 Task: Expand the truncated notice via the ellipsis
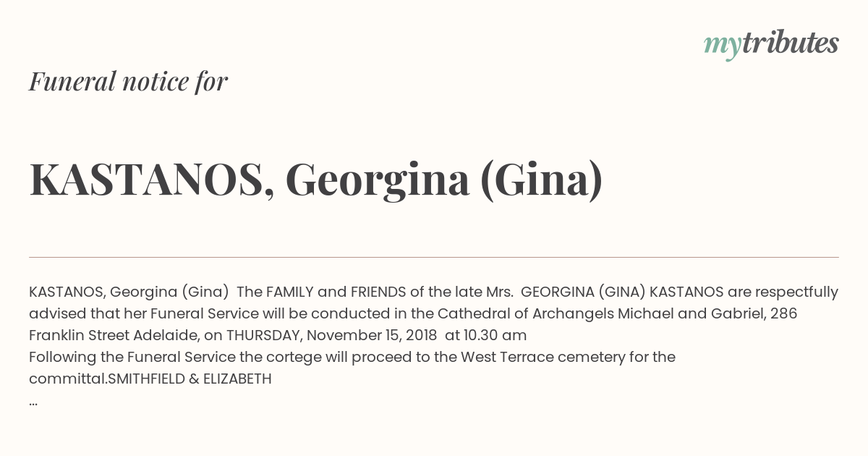(33, 402)
